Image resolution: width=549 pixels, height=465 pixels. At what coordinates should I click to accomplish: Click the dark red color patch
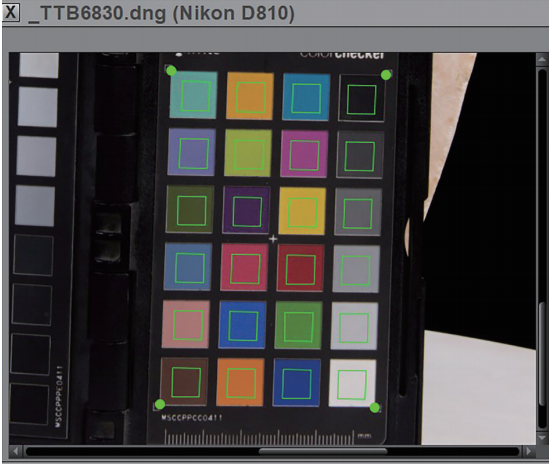click(300, 268)
